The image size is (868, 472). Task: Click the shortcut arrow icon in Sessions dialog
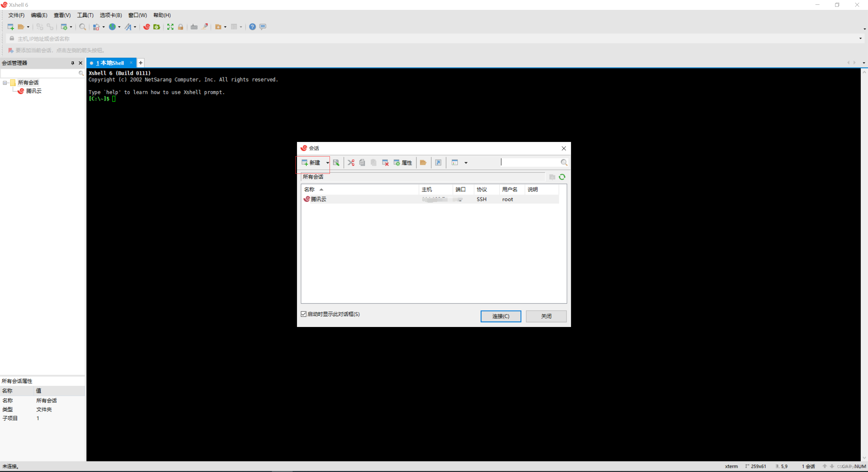tap(438, 163)
